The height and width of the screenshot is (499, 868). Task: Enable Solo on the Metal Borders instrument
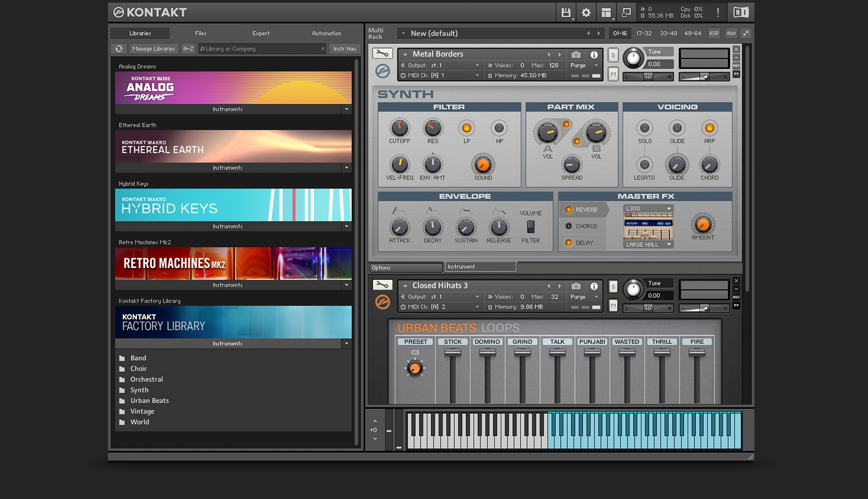pyautogui.click(x=613, y=55)
